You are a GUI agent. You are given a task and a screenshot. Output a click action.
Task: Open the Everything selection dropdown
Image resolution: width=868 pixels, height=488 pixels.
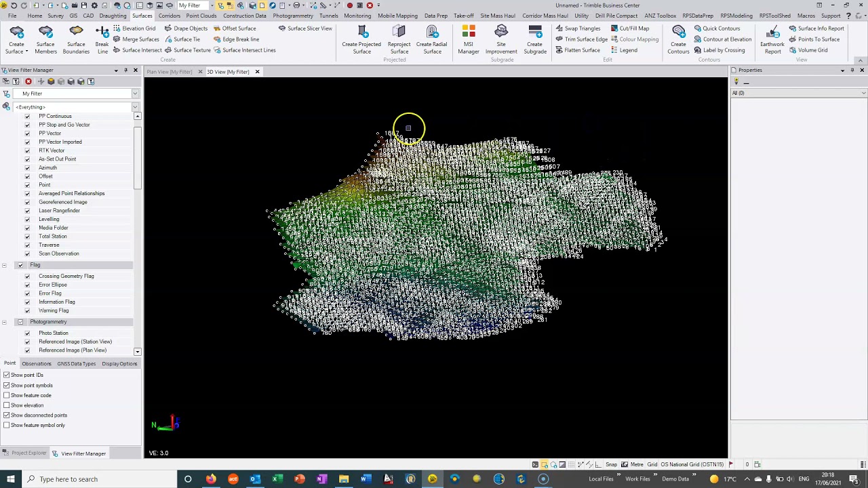pos(135,107)
